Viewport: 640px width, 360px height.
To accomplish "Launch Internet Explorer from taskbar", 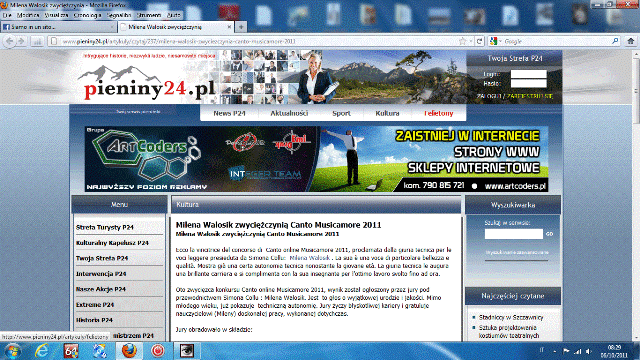I will point(42,351).
